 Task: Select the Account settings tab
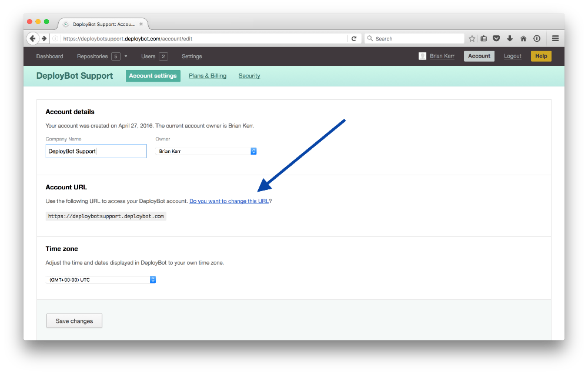[x=153, y=76]
